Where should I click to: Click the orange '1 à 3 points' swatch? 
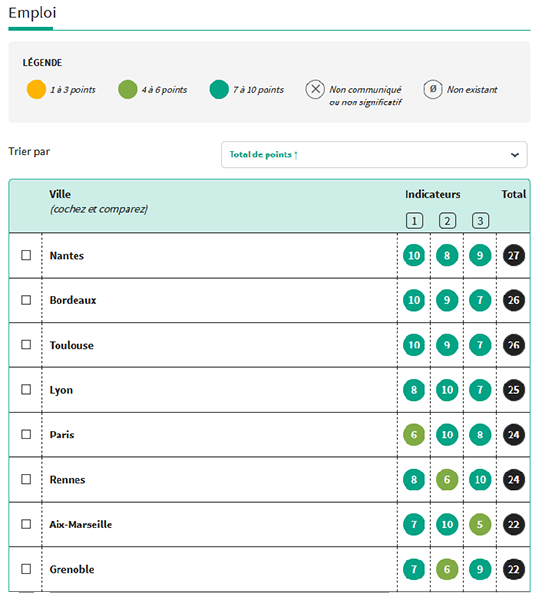36,90
